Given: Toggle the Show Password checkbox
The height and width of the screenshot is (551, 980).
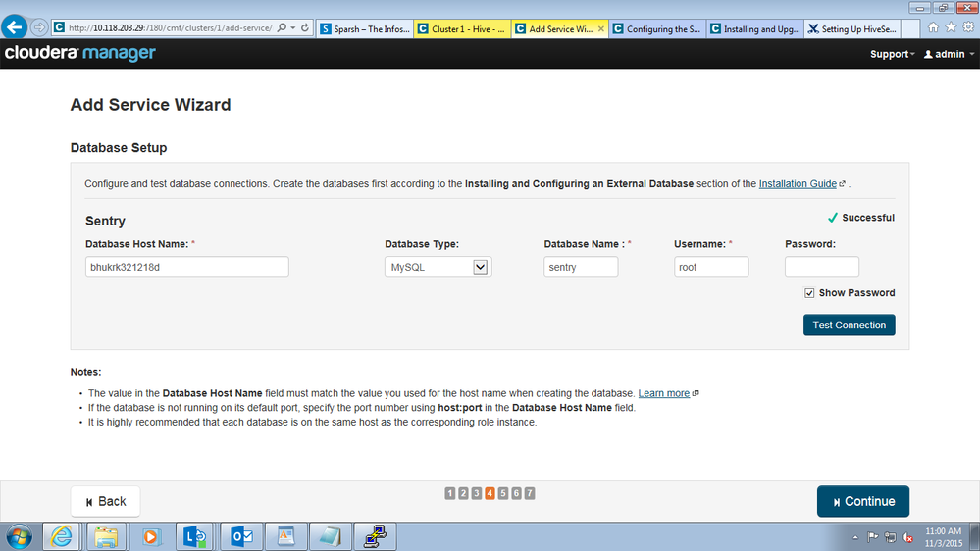Looking at the screenshot, I should tap(809, 293).
